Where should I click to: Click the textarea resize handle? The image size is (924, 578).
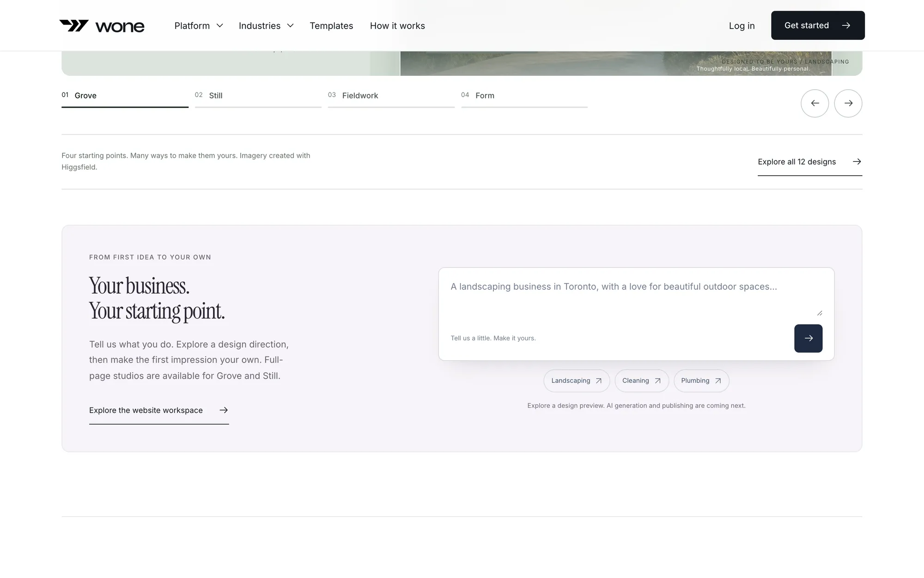[820, 313]
